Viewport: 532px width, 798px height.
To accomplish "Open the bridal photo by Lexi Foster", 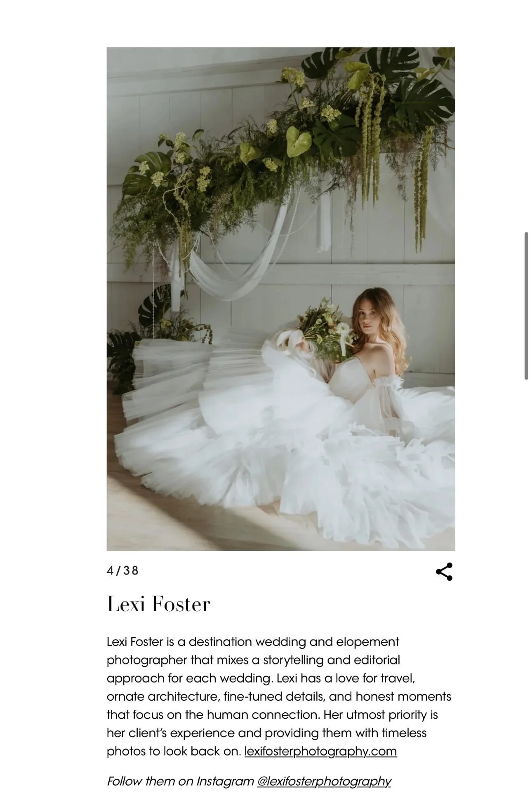I will pos(280,299).
